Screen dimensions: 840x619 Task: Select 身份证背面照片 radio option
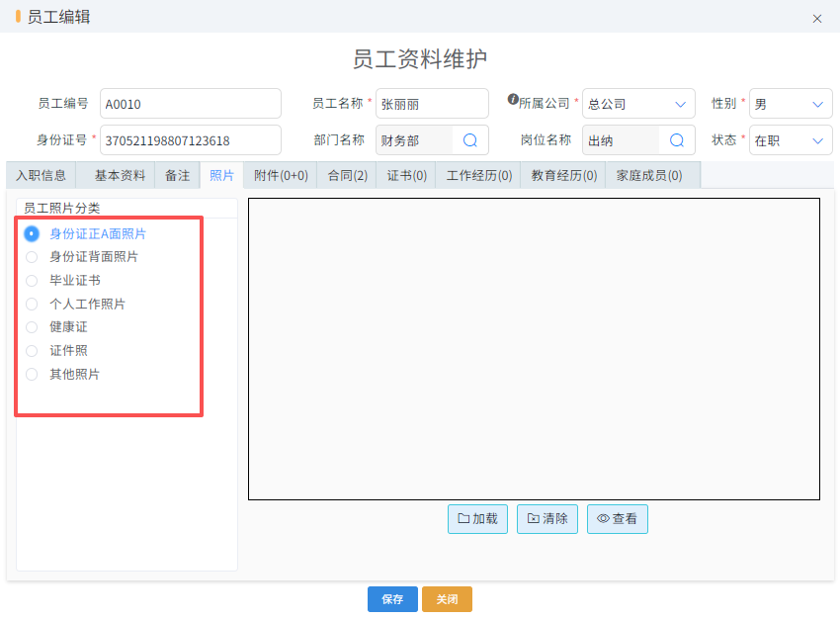32,257
